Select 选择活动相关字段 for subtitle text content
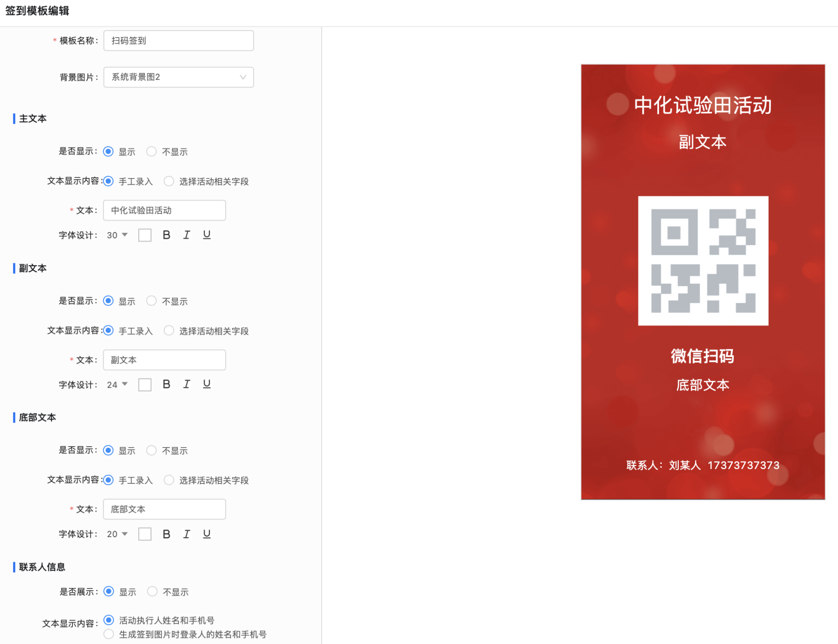The height and width of the screenshot is (644, 838). (x=169, y=330)
